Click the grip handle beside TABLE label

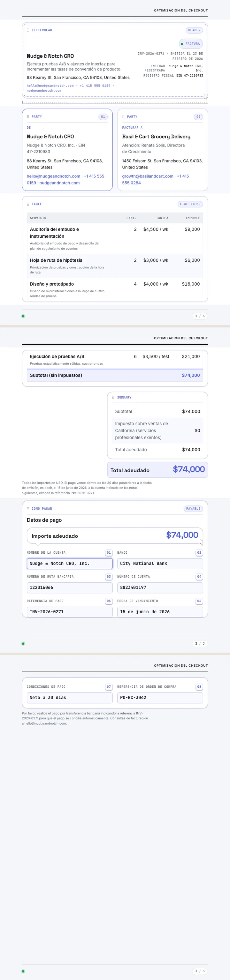pyautogui.click(x=28, y=204)
